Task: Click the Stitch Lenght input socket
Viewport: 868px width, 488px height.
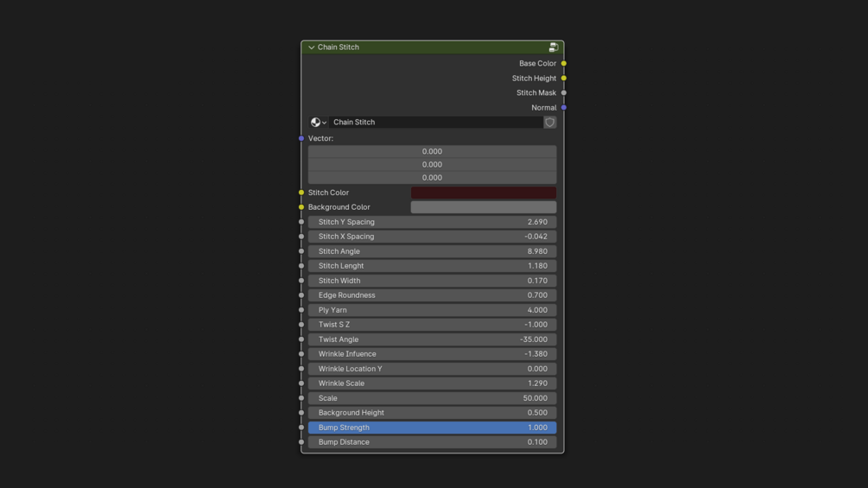Action: pos(301,265)
